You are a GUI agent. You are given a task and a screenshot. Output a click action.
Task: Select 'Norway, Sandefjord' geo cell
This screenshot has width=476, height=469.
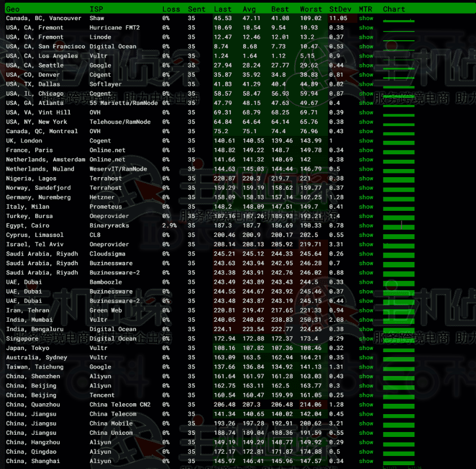[38, 188]
